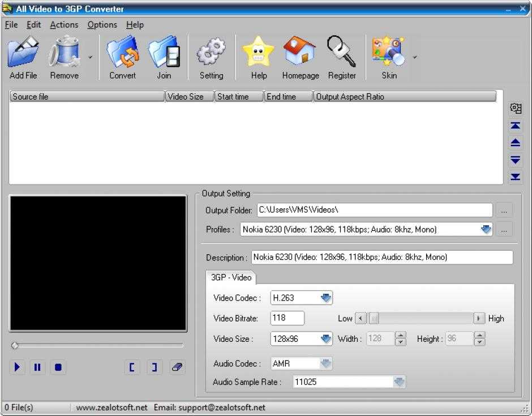This screenshot has height=416, width=532.
Task: Open the Help menu
Action: click(x=135, y=25)
